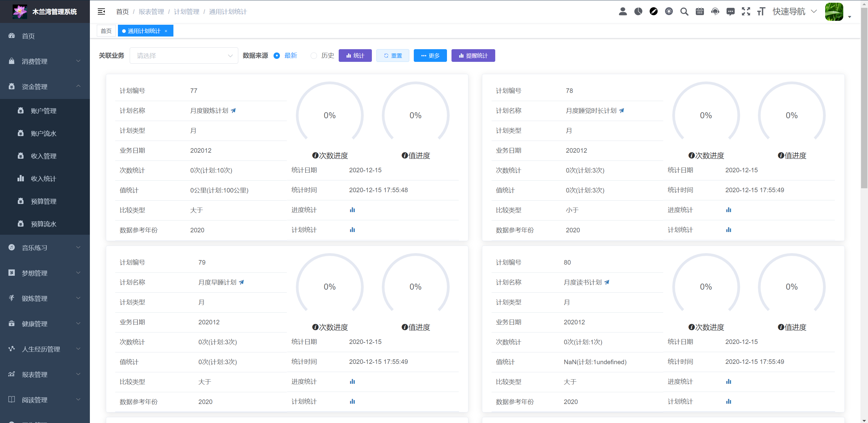868x423 pixels.
Task: Click the 重置 reset button
Action: [x=393, y=56]
